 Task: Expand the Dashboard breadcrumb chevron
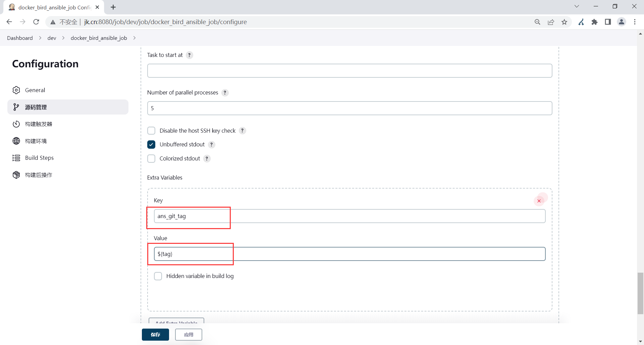pos(40,38)
